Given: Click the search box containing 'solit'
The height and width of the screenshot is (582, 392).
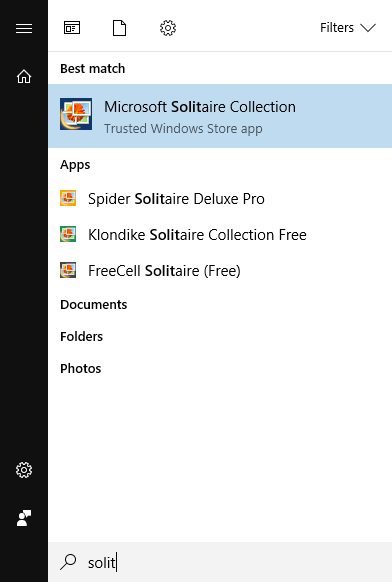Looking at the screenshot, I should click(x=220, y=562).
